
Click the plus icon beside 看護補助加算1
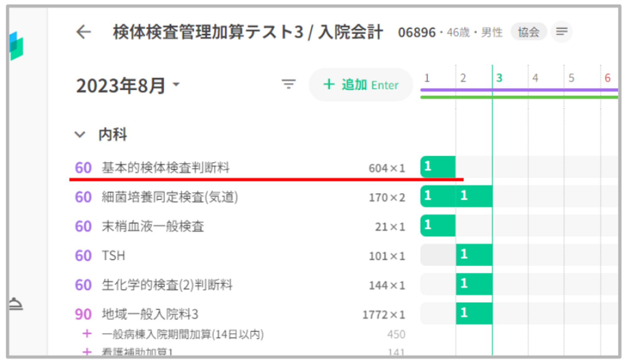click(x=87, y=351)
